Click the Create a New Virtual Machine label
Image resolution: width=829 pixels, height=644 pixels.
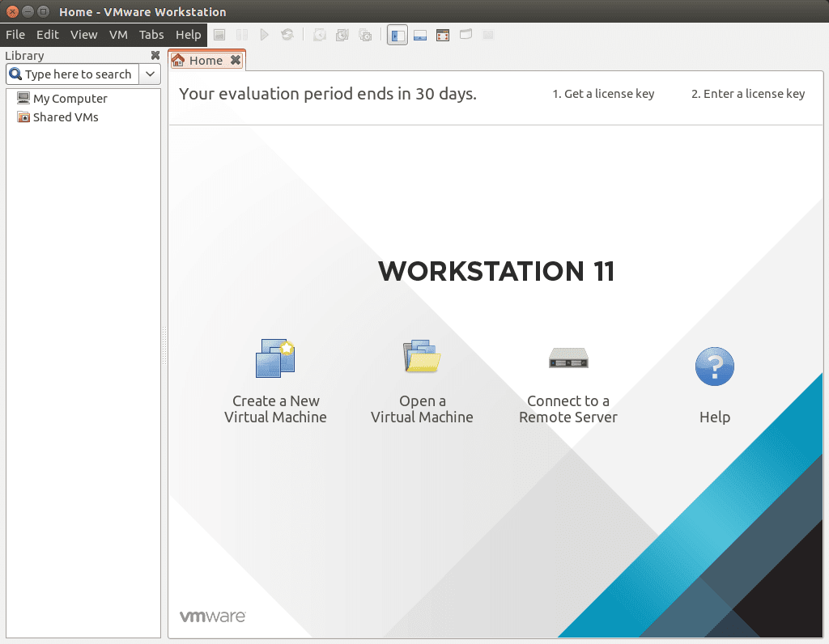(275, 409)
